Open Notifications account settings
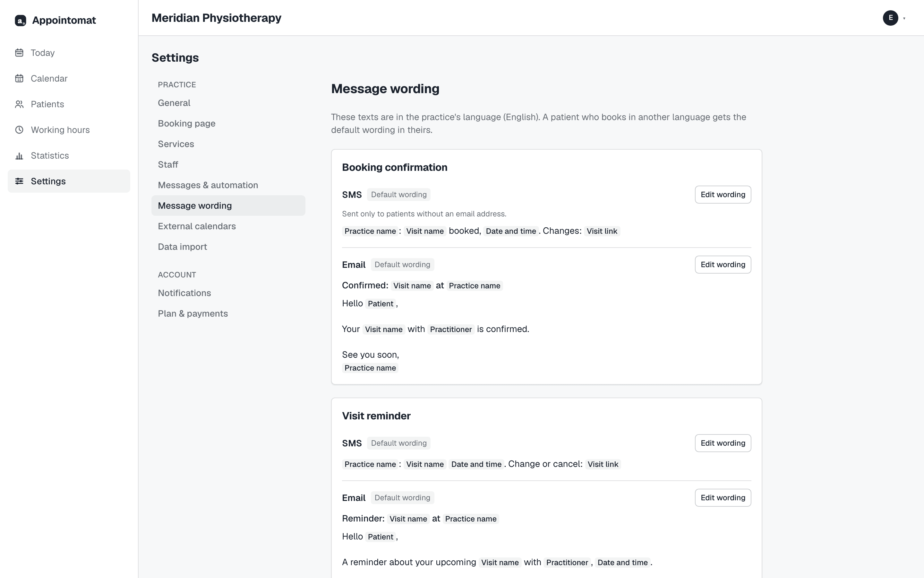 228,293
